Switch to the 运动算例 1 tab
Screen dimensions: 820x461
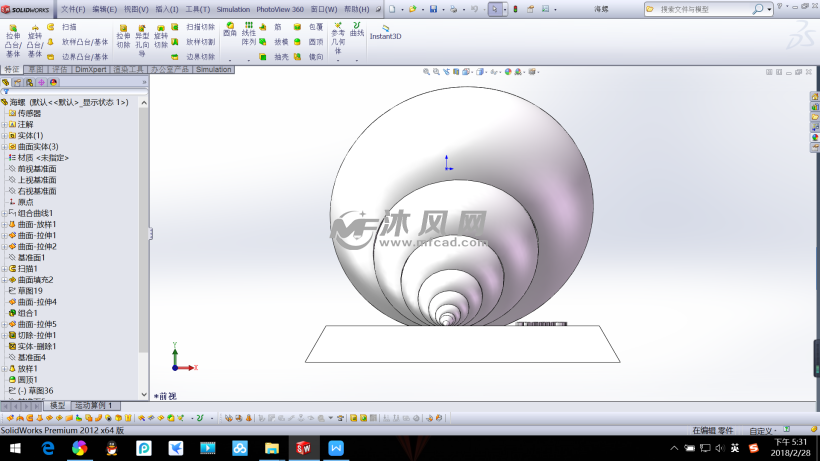coord(95,406)
